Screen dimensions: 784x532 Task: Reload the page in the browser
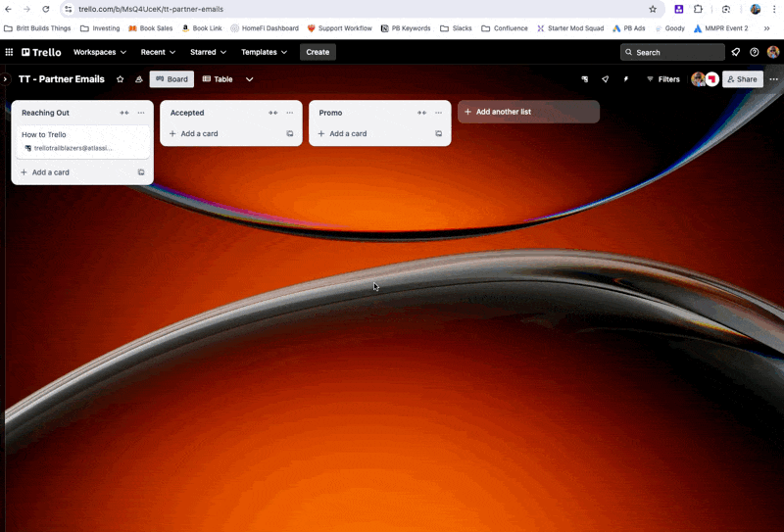coord(45,9)
